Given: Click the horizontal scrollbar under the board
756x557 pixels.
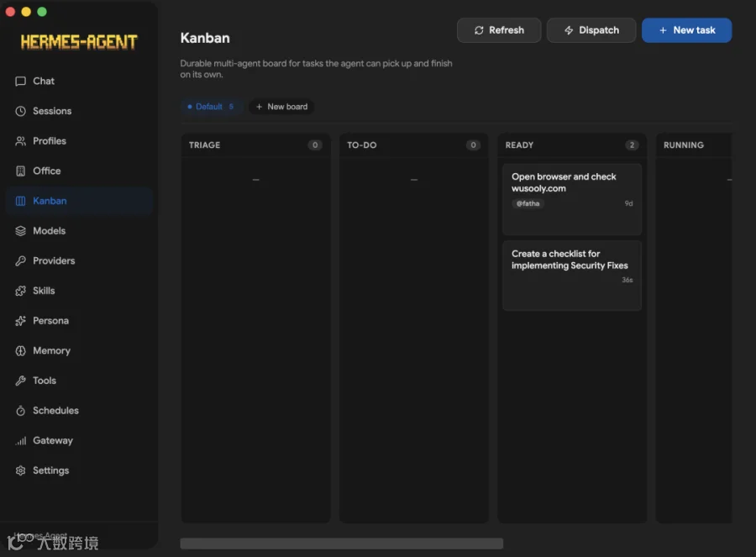Looking at the screenshot, I should coord(341,544).
